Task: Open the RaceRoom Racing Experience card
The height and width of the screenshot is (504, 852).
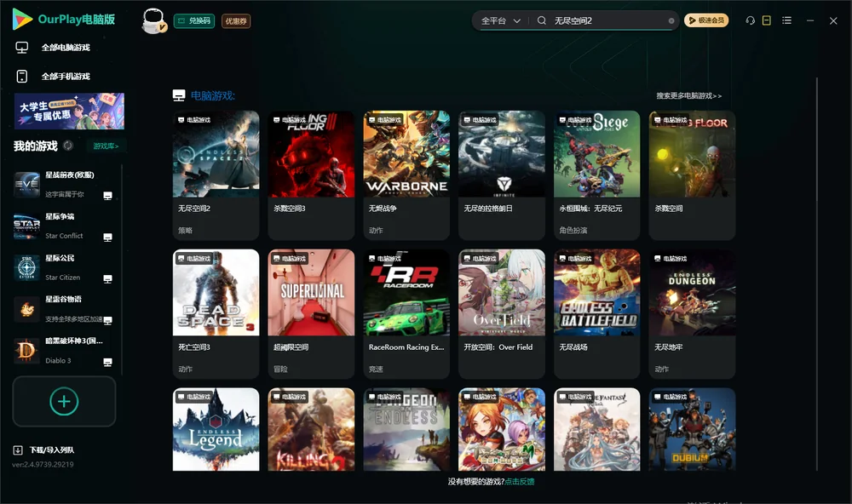Action: click(x=406, y=313)
